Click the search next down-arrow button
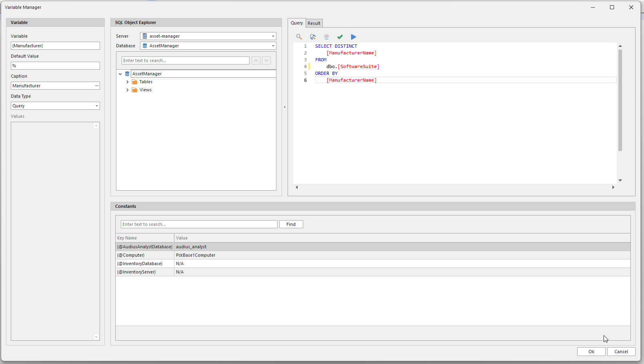 pos(266,60)
